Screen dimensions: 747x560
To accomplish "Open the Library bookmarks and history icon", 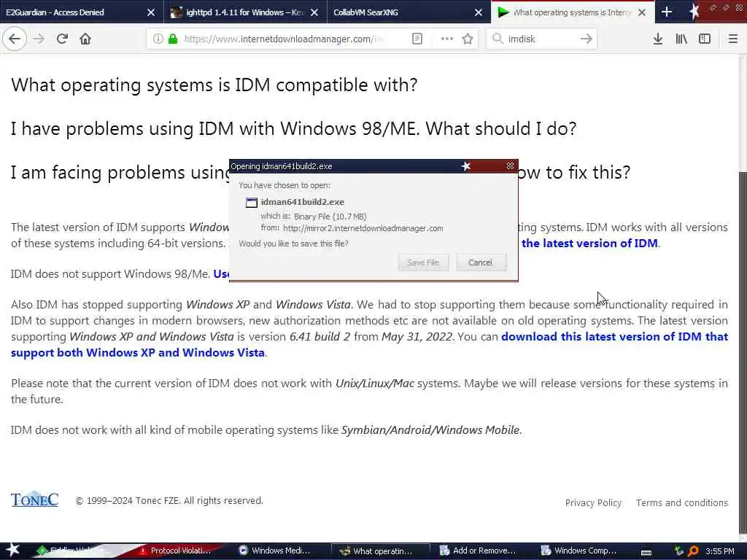I will click(681, 39).
